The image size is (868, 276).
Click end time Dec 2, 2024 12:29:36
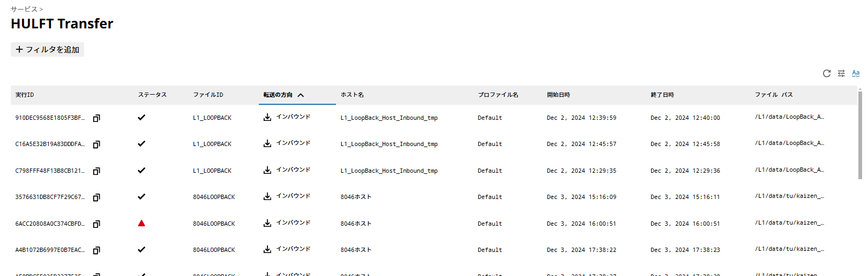click(685, 171)
